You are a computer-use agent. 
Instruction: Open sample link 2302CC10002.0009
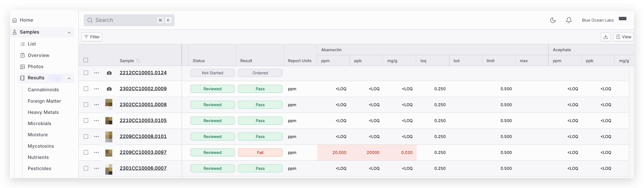143,89
